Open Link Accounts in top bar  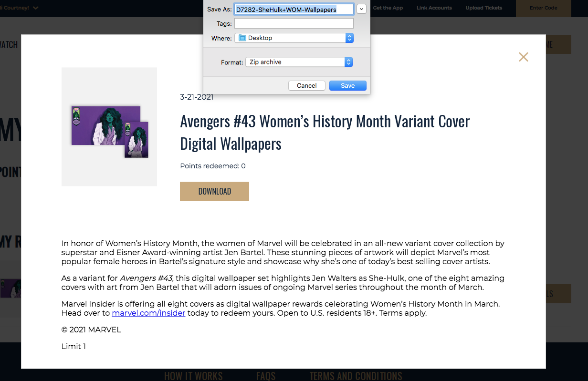pyautogui.click(x=434, y=8)
